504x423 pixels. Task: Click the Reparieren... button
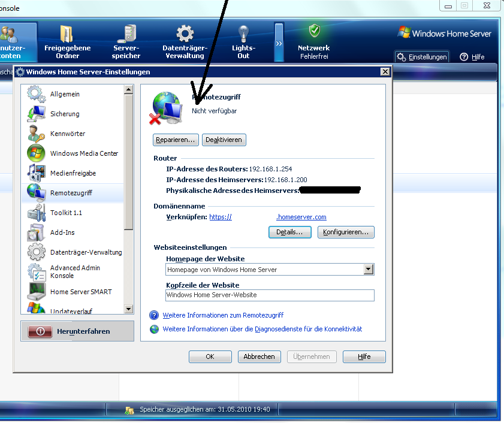point(176,140)
